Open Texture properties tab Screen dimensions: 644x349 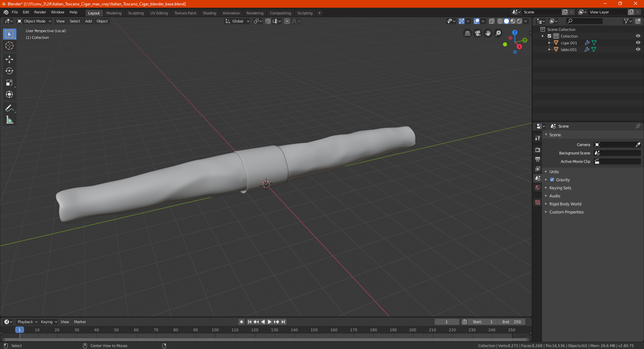click(538, 202)
